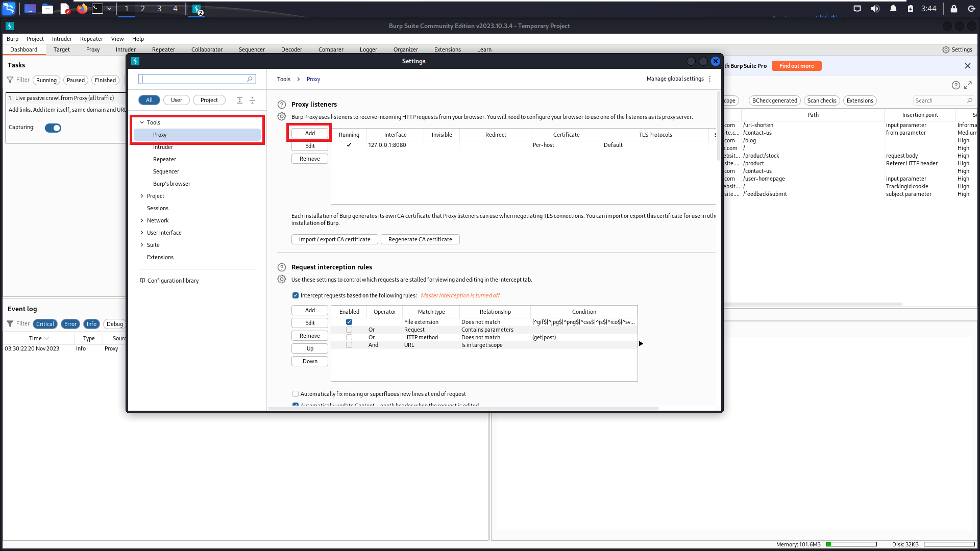Click the help question icon in Dashboard issues pane

tap(955, 85)
